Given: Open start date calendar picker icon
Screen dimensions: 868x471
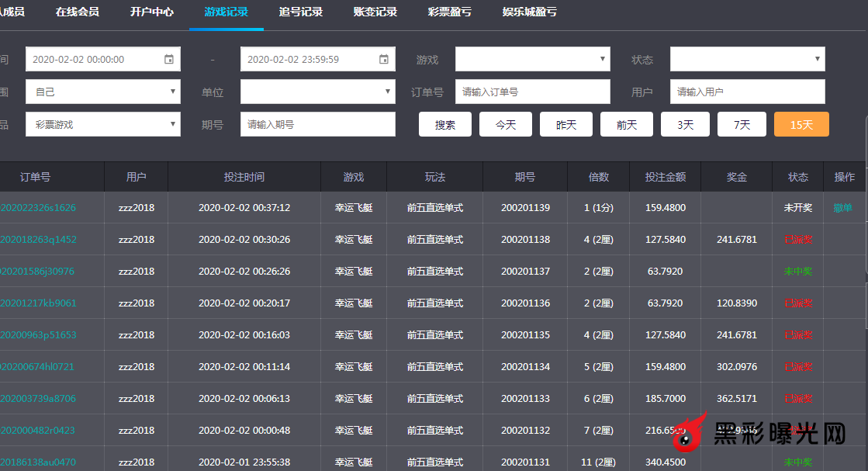Looking at the screenshot, I should (x=169, y=60).
